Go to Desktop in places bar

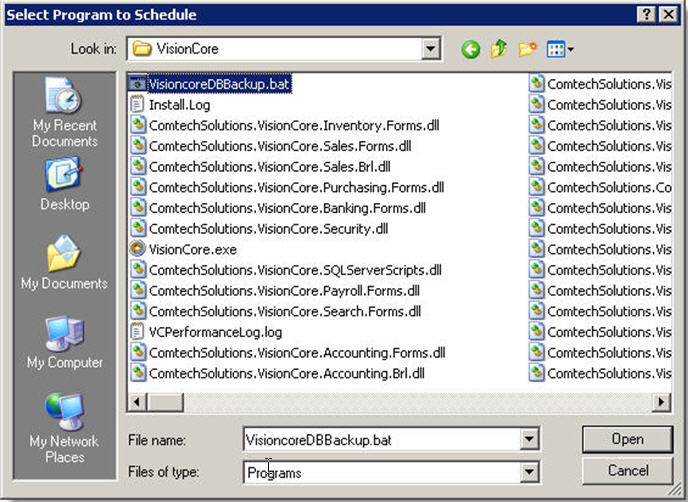click(x=64, y=185)
